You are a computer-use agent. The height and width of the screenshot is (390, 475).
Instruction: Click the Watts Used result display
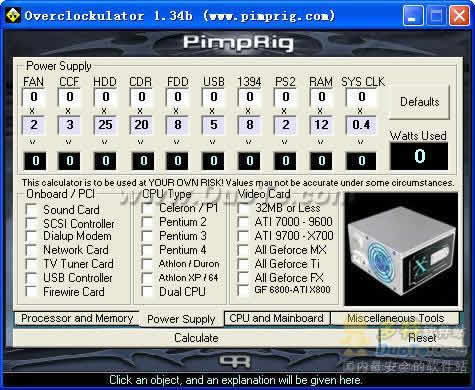pos(419,156)
